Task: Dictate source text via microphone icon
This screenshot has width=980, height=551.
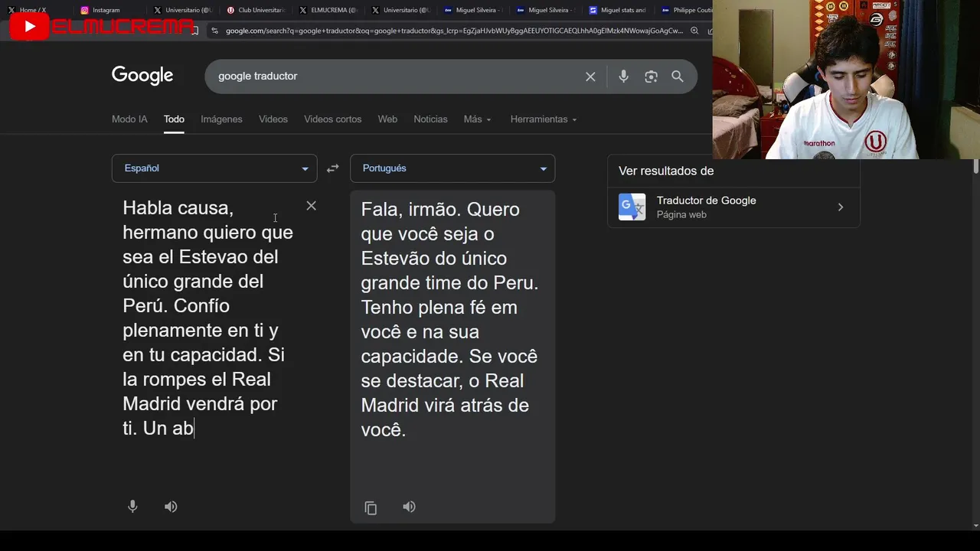Action: coord(132,507)
